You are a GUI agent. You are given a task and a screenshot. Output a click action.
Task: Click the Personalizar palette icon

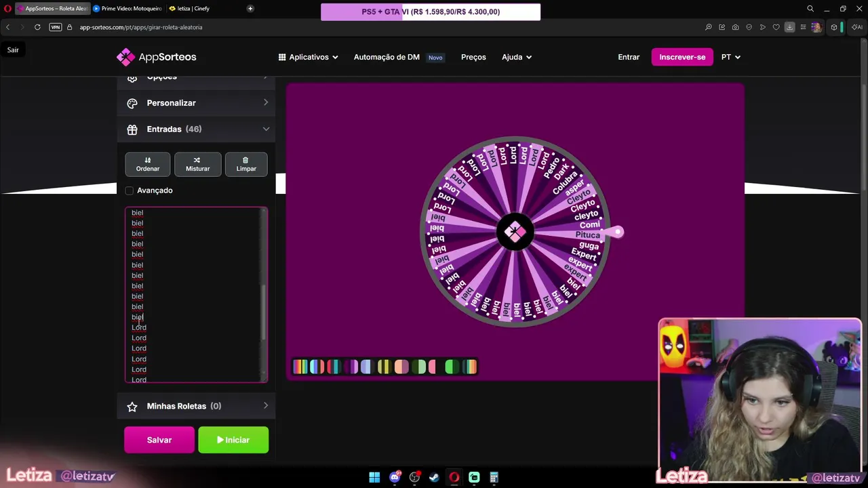pos(132,103)
